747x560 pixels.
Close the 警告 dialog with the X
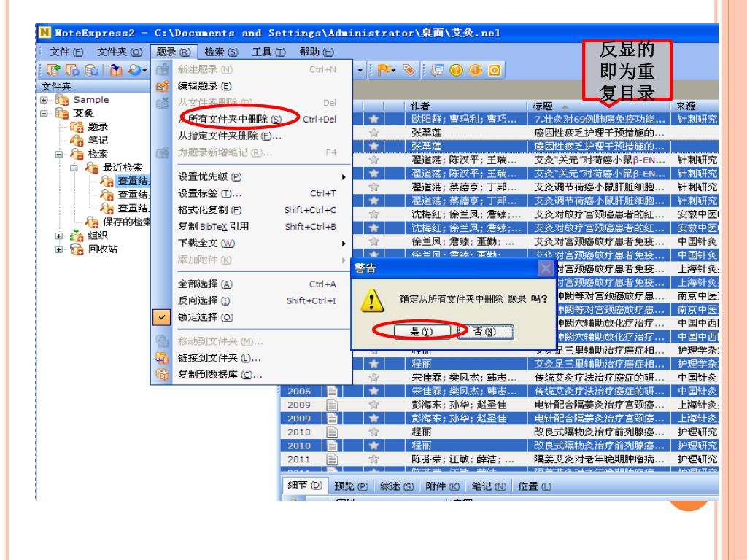click(546, 268)
